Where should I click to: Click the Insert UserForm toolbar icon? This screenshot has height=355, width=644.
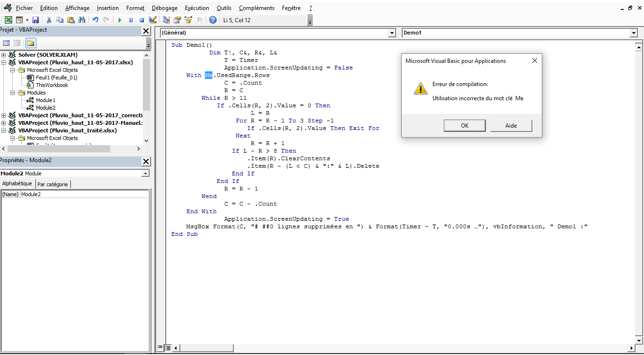[x=19, y=20]
